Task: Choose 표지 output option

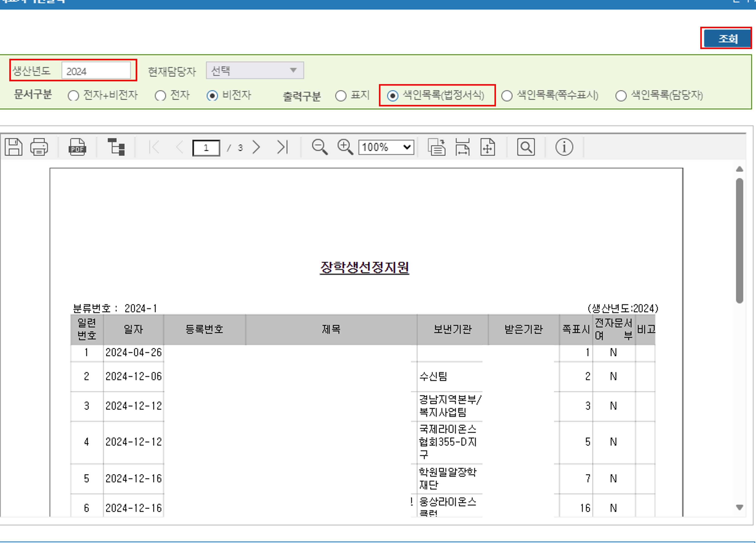Action: (x=341, y=96)
